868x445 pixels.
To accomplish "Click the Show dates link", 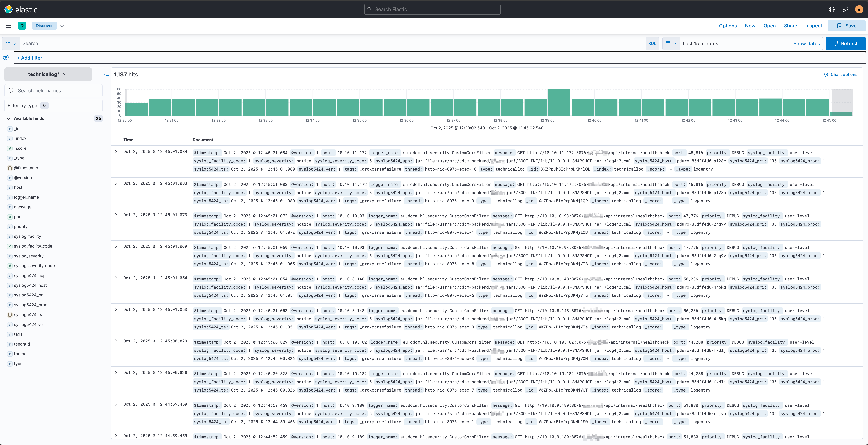I will [806, 44].
